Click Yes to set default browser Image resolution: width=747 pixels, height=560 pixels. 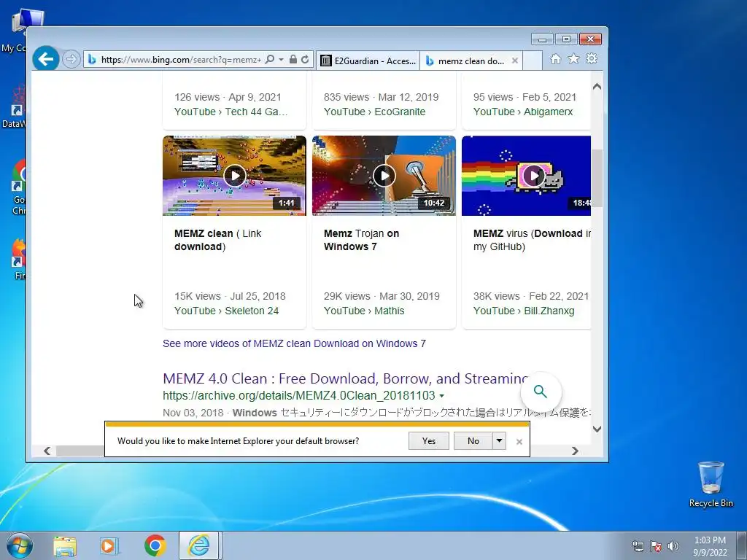429,441
